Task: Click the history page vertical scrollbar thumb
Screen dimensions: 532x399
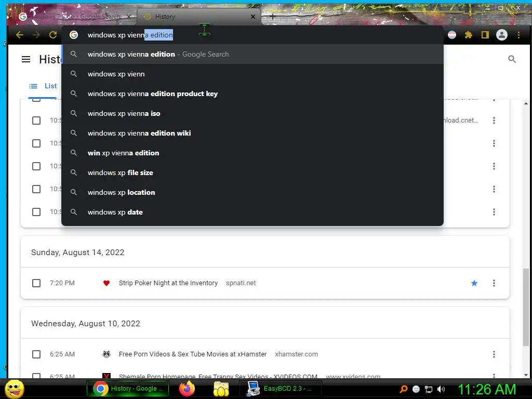Action: pos(526,308)
